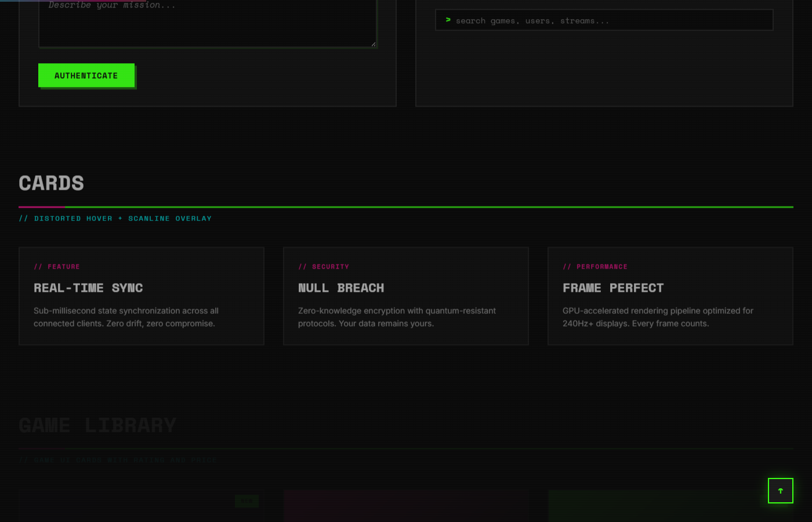Click the green search prompt chevron
This screenshot has width=812, height=522.
pos(448,20)
